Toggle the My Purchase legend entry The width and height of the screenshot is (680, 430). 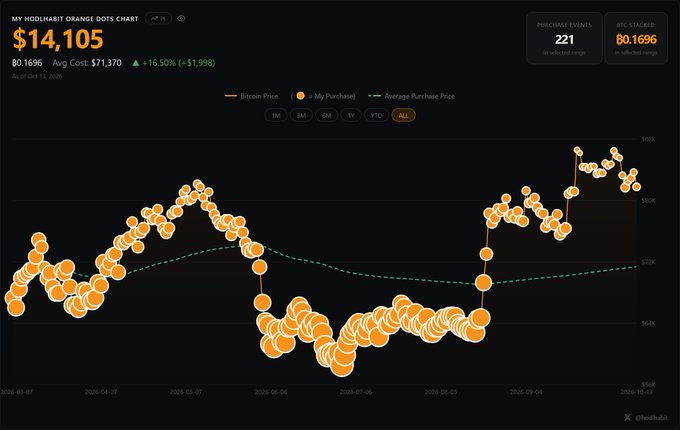click(x=323, y=96)
